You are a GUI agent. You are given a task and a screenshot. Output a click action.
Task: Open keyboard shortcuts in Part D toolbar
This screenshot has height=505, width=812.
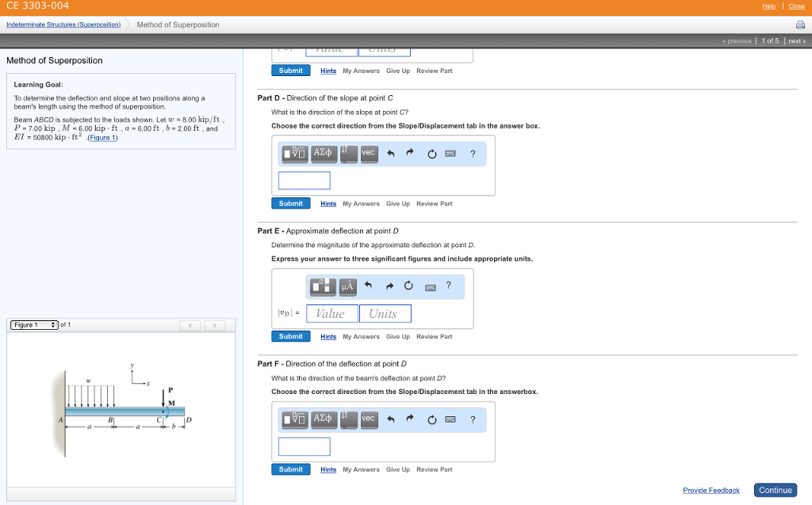tap(450, 154)
